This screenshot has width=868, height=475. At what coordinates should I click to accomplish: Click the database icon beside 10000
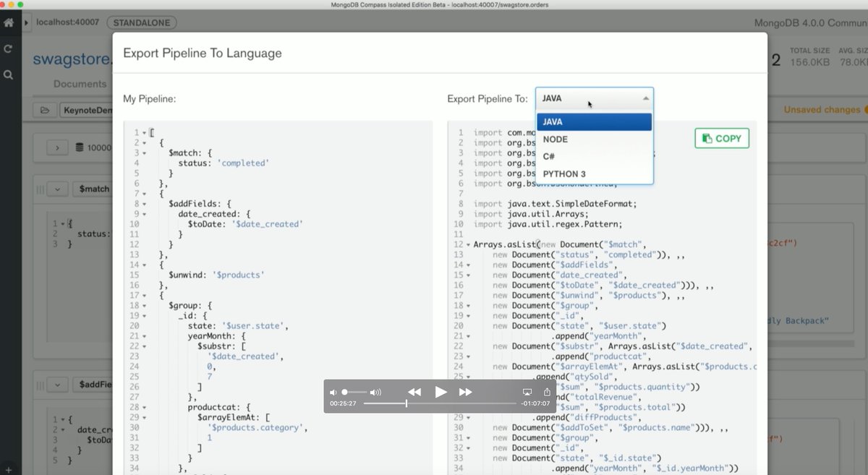(x=80, y=147)
